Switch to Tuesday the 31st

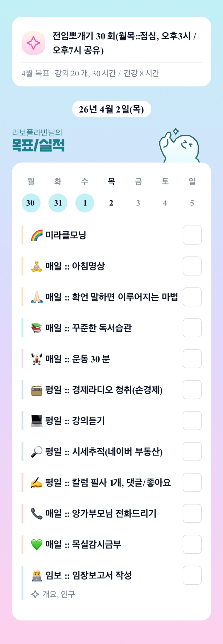coord(58,203)
